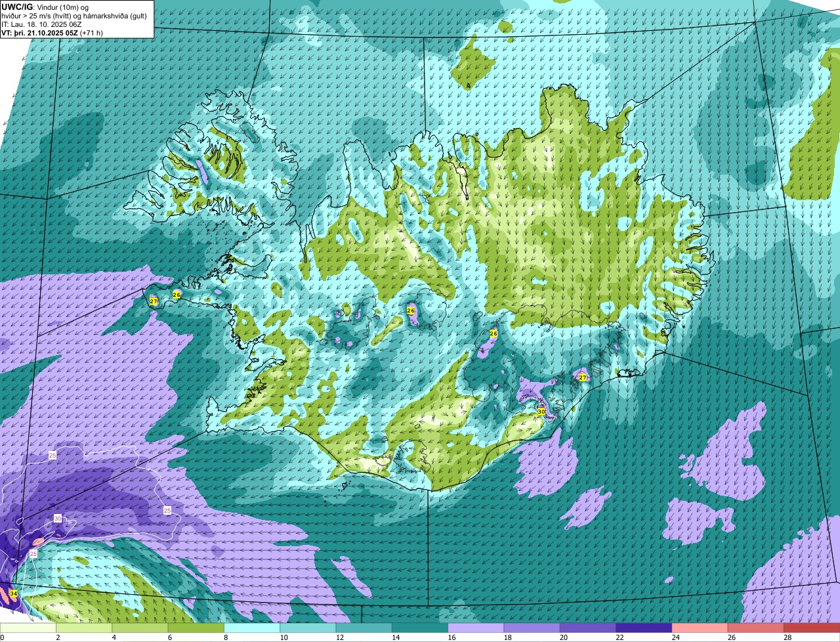Click the colorbar tick label 8
The image size is (840, 642).
tap(226, 637)
